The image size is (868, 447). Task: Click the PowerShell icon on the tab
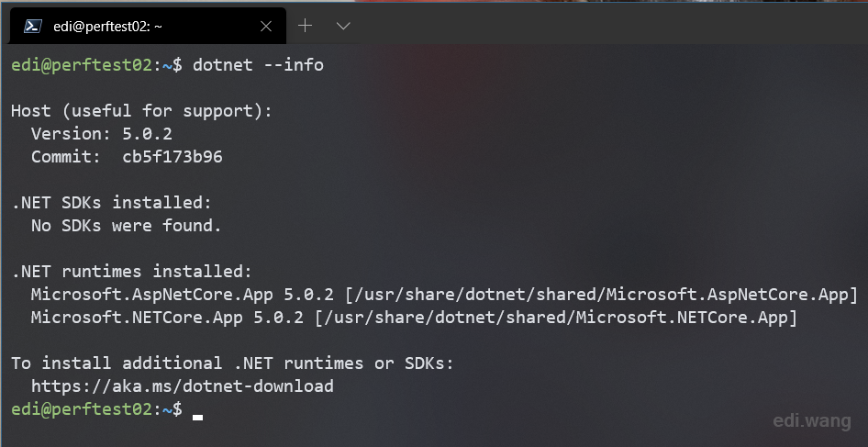tap(33, 26)
